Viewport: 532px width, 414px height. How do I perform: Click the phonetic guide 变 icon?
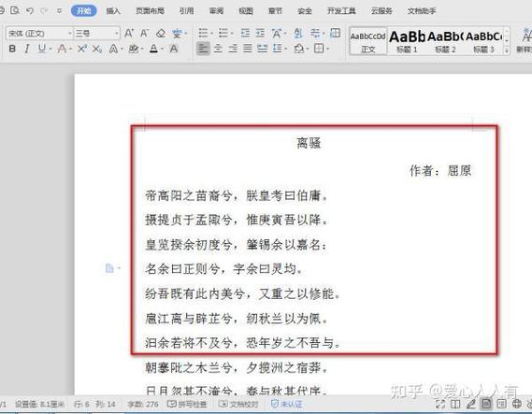[x=177, y=34]
